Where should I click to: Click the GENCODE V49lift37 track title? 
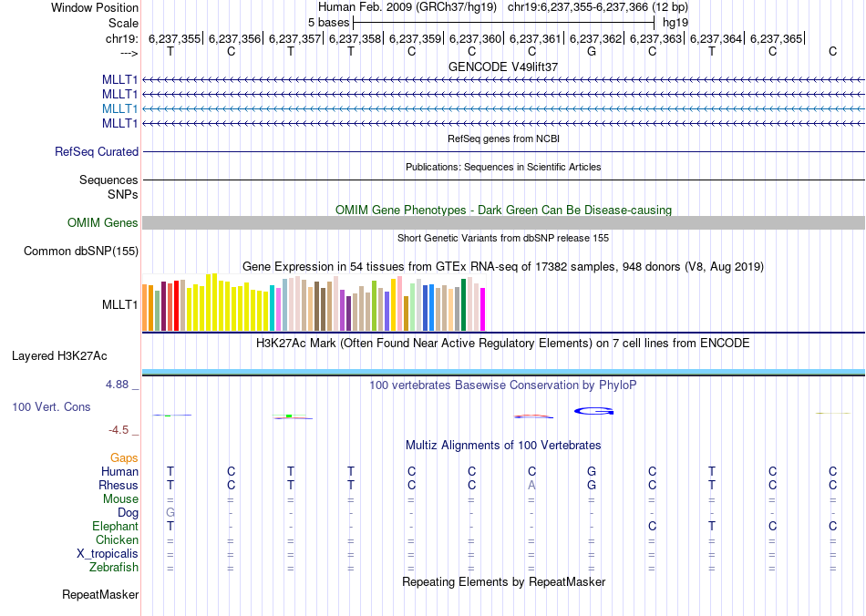(x=503, y=67)
